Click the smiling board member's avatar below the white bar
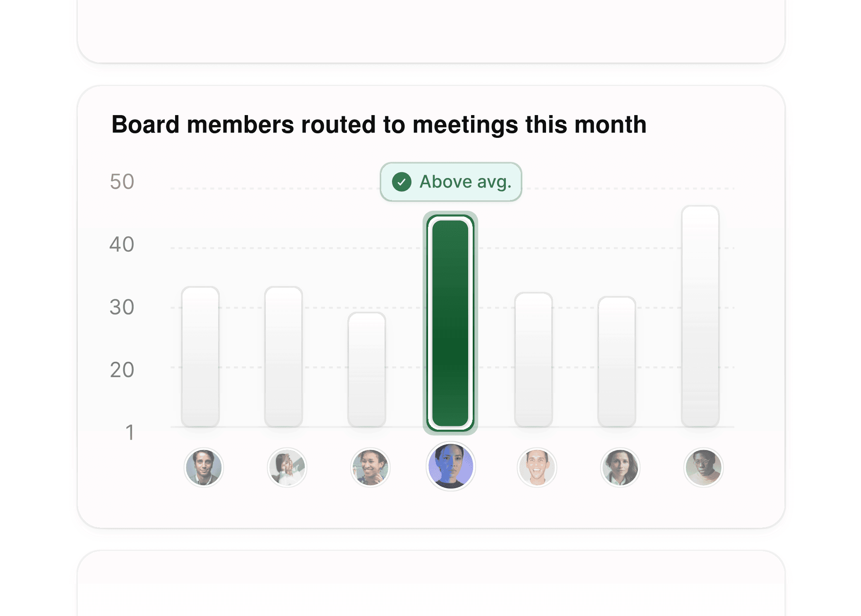The image size is (861, 616). click(370, 467)
